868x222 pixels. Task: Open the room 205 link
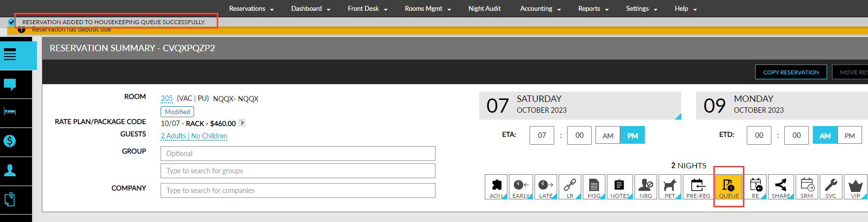[167, 98]
